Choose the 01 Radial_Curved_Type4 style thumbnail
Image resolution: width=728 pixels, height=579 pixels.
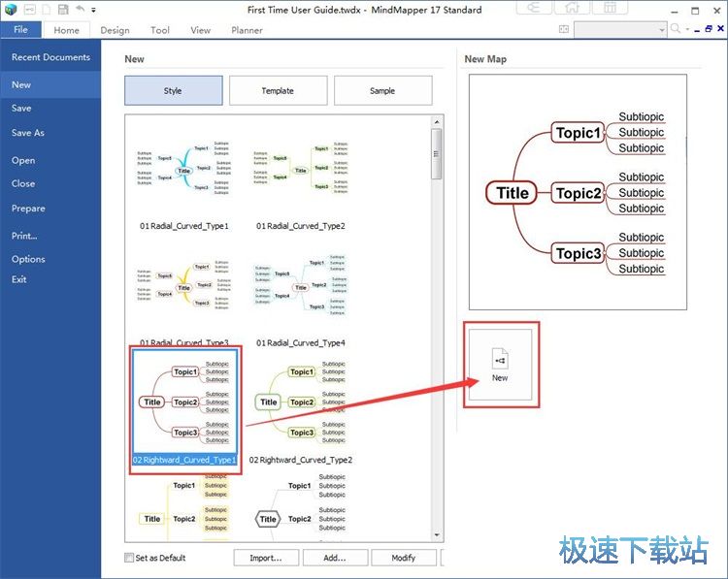pyautogui.click(x=300, y=286)
